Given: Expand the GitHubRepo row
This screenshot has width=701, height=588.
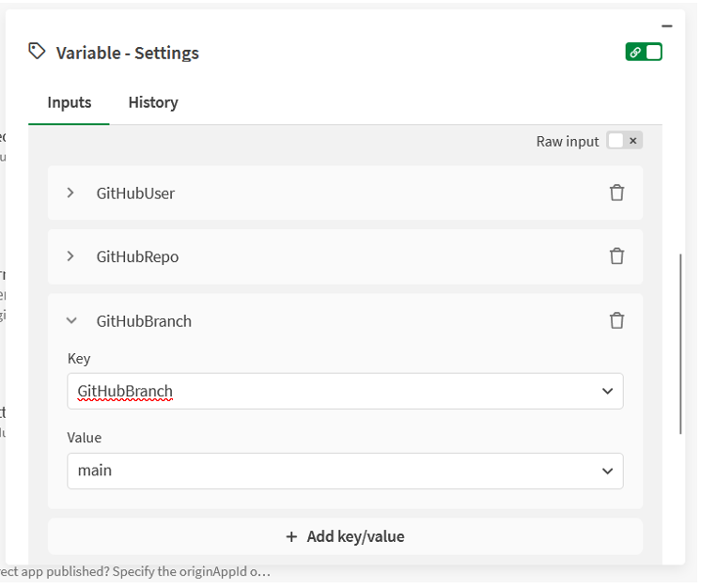Looking at the screenshot, I should [x=70, y=256].
